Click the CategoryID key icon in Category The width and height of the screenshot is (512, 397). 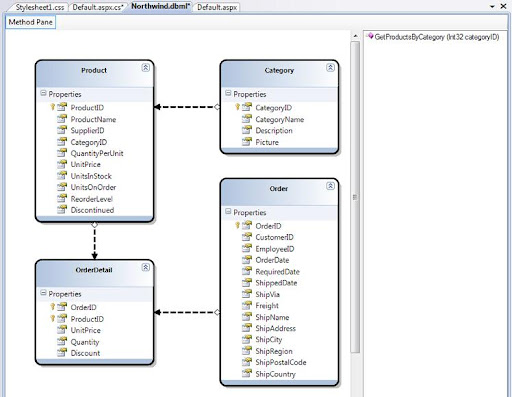pyautogui.click(x=237, y=107)
